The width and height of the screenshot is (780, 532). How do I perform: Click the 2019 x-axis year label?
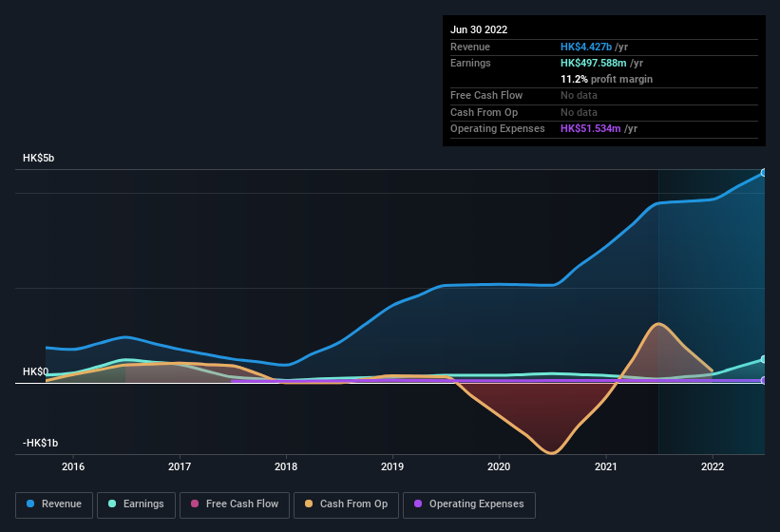coord(392,466)
